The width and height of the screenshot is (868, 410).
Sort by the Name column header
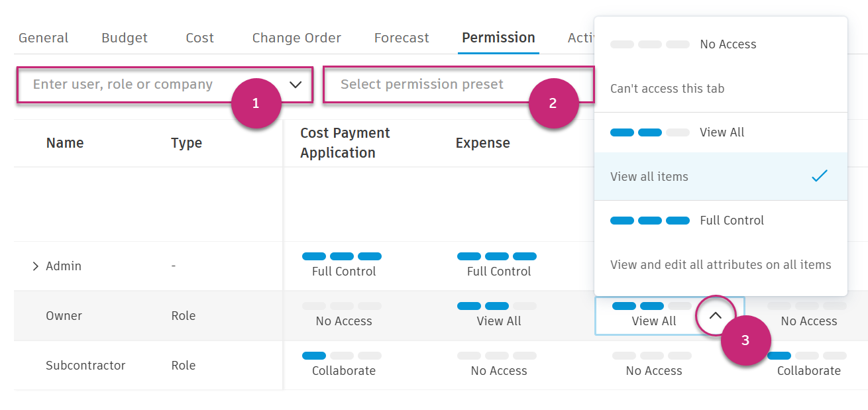pos(65,143)
